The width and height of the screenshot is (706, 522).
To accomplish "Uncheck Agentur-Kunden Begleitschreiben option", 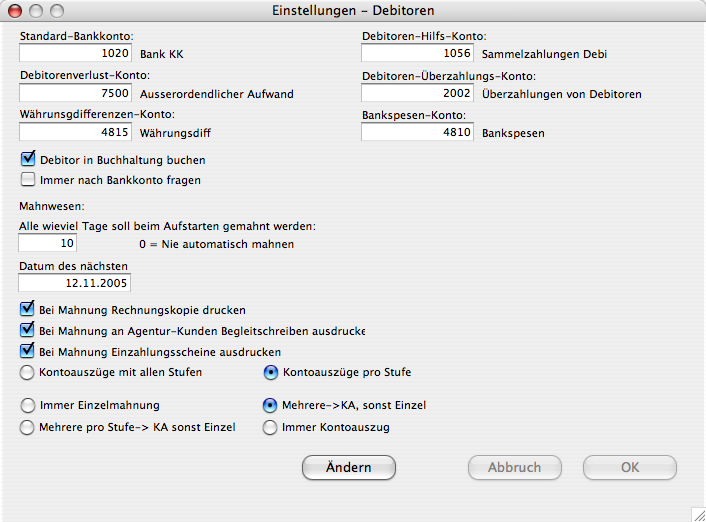I will (x=28, y=331).
